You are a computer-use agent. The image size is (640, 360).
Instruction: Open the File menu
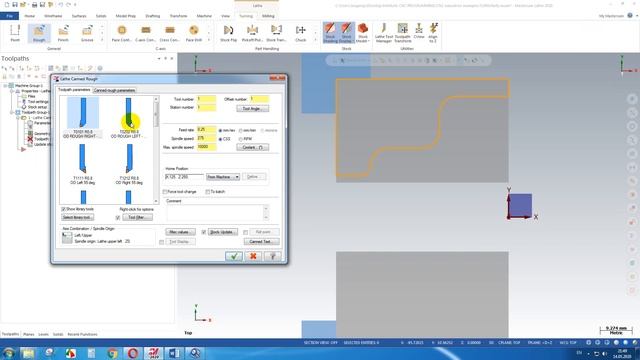pyautogui.click(x=9, y=16)
